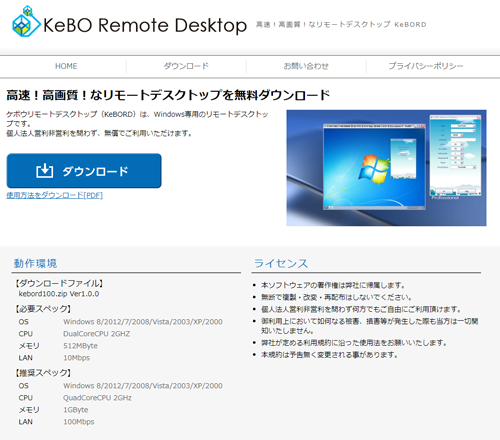Image resolution: width=500 pixels, height=440 pixels.
Task: Click the 高速!高画質! main headline
Action: coord(168,95)
